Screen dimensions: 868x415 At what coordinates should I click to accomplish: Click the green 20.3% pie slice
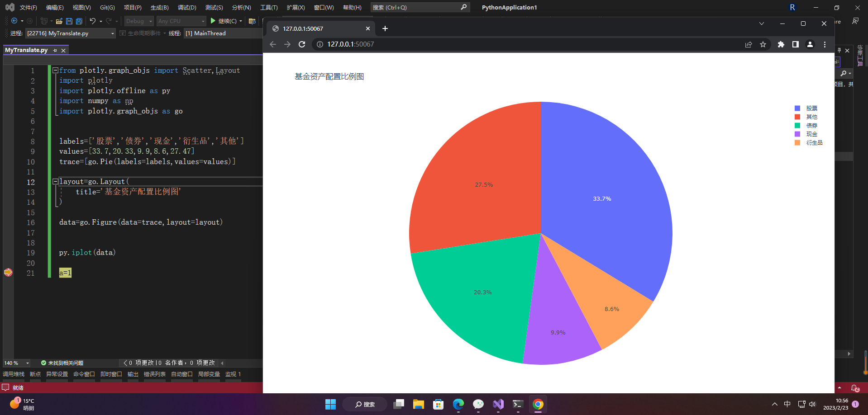[x=483, y=292]
